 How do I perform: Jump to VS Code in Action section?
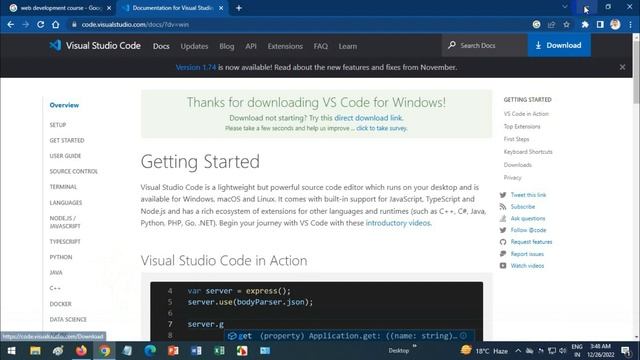tap(526, 114)
